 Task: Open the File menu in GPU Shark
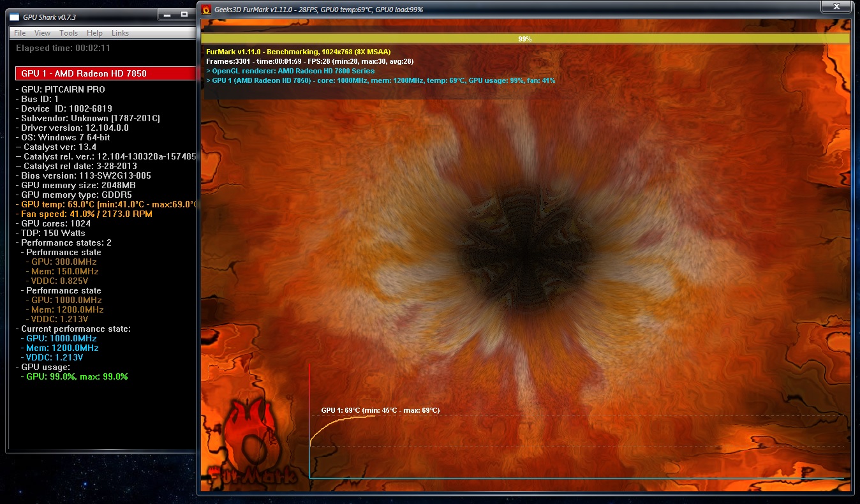click(x=20, y=33)
